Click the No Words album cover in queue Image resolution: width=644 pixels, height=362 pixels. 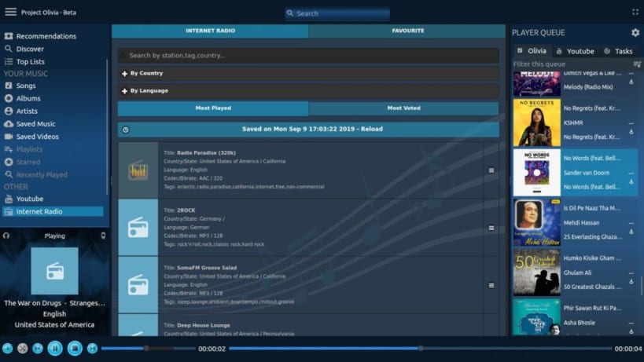tap(537, 173)
